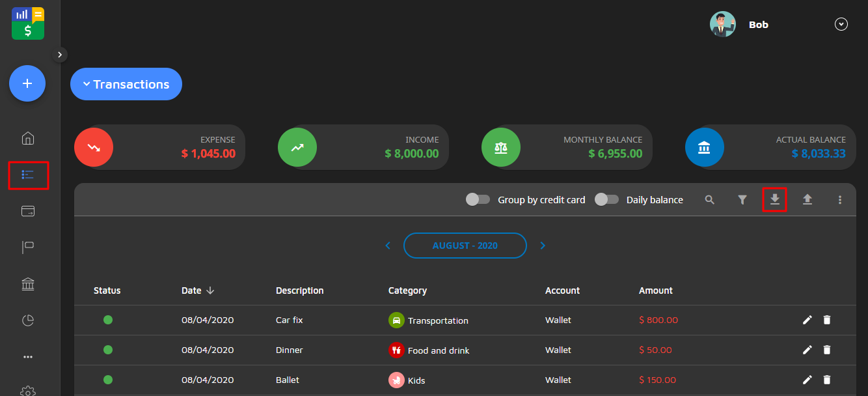Open the search transactions magnifier
Viewport: 868px width, 396px height.
pos(710,200)
